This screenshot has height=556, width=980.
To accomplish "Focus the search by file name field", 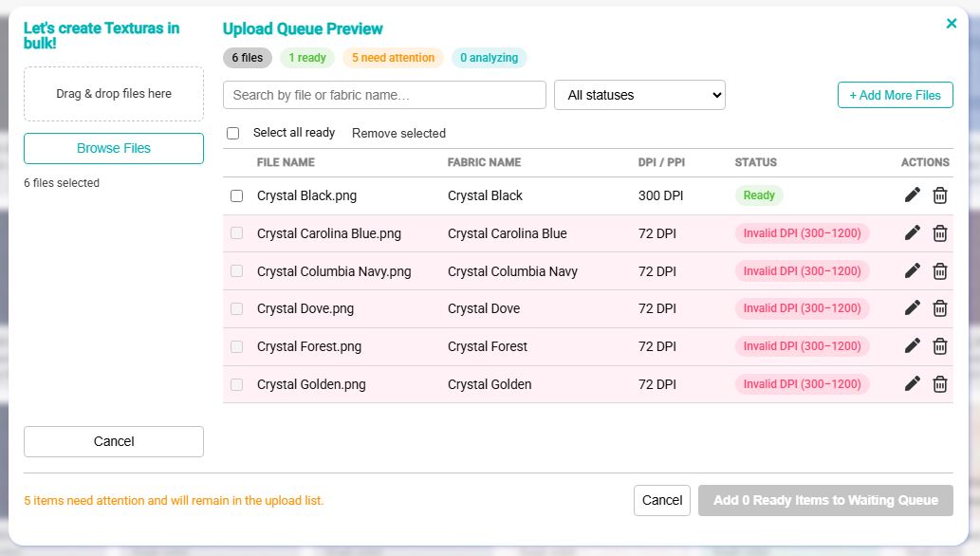I will tap(384, 95).
